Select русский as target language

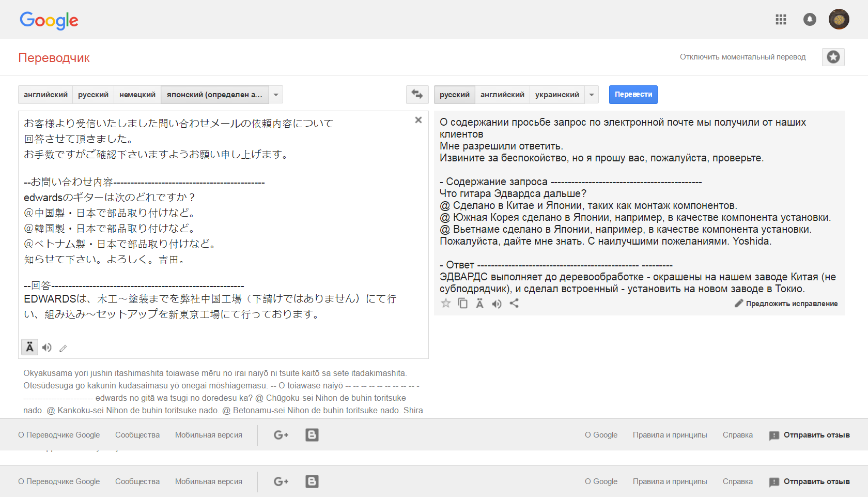pyautogui.click(x=455, y=95)
